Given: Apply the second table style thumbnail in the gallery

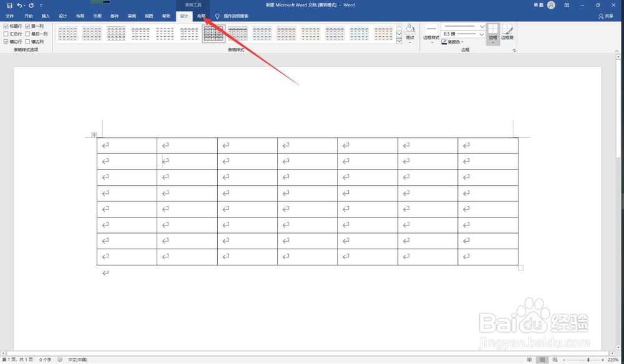Looking at the screenshot, I should [92, 34].
